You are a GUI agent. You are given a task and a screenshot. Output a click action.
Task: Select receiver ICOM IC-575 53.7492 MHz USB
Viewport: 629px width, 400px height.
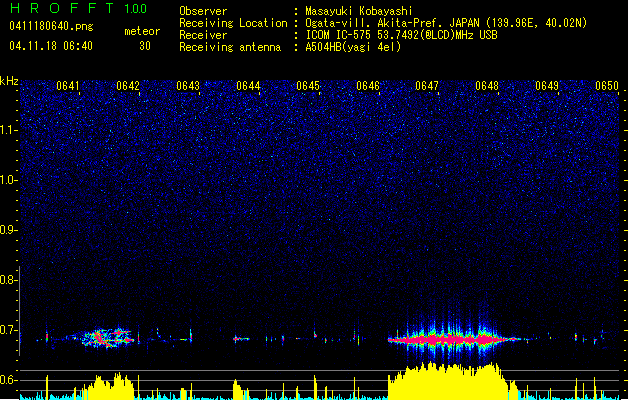pyautogui.click(x=401, y=35)
